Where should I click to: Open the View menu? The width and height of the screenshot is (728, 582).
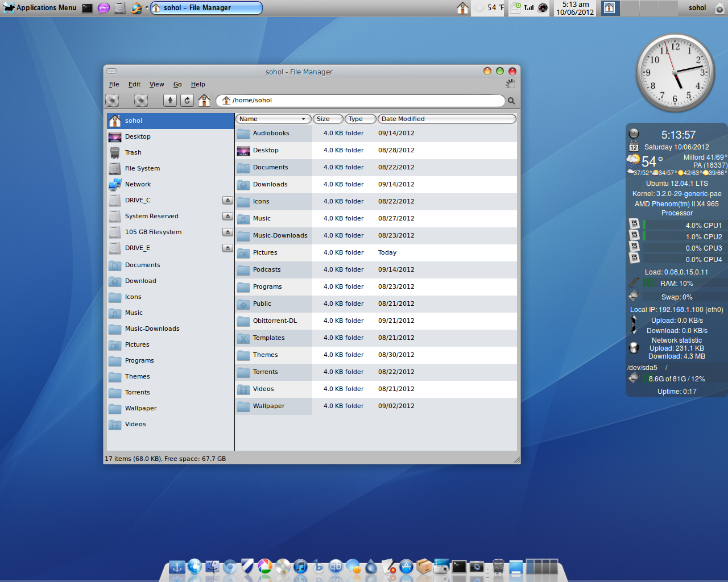tap(156, 84)
